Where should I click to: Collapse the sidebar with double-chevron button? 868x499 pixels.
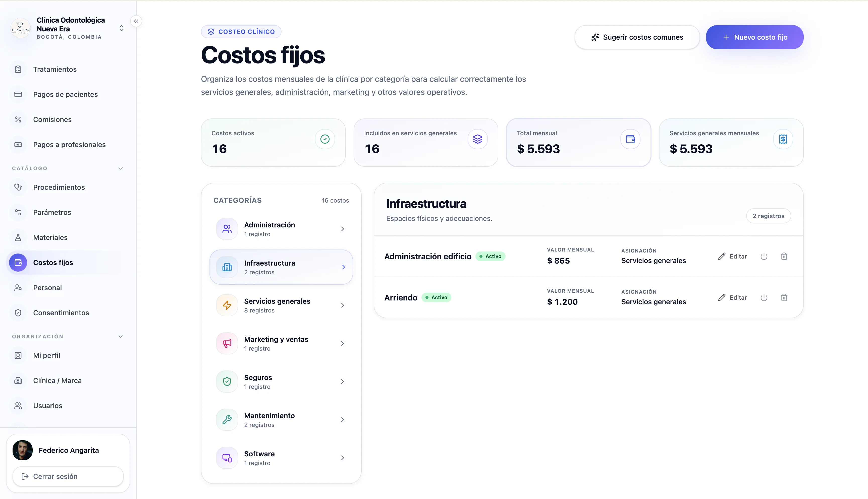point(136,21)
